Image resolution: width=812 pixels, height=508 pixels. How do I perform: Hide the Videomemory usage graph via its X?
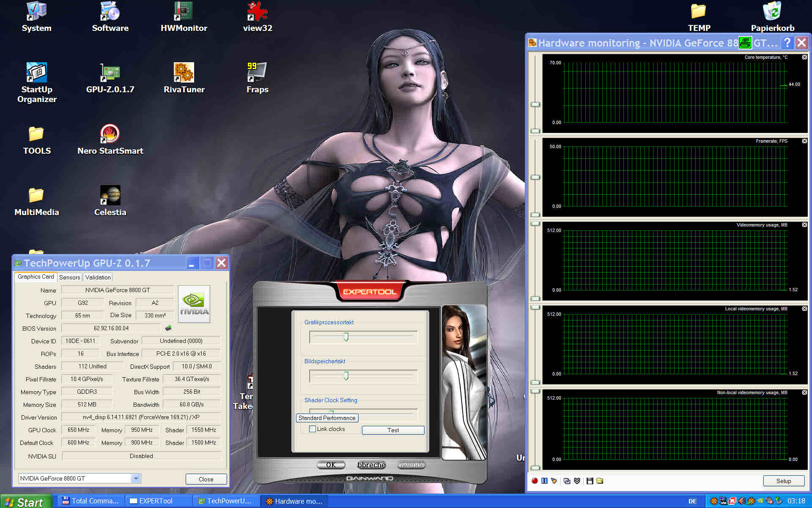804,225
